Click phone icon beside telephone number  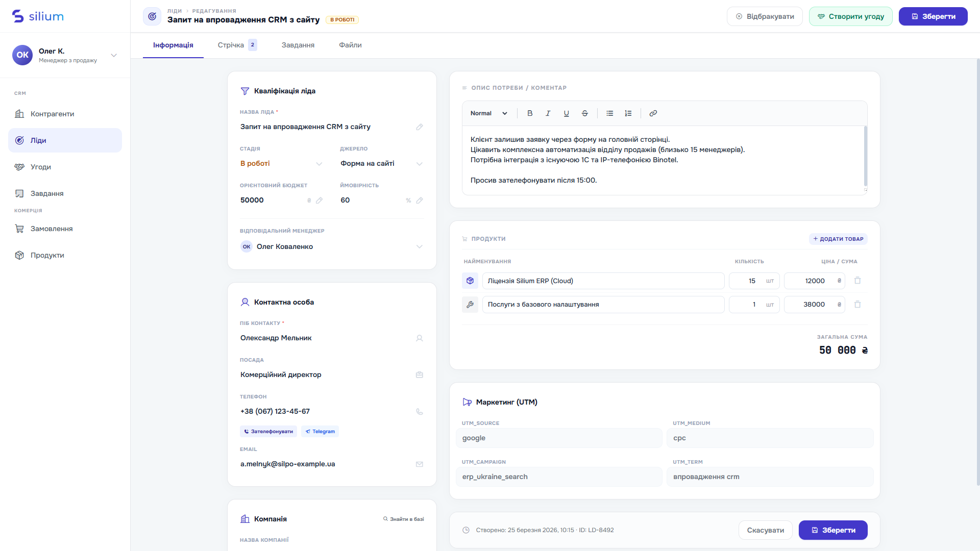[x=420, y=412]
